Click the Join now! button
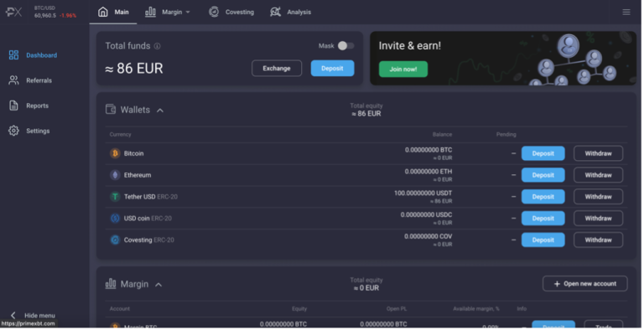644x330 pixels. 404,70
